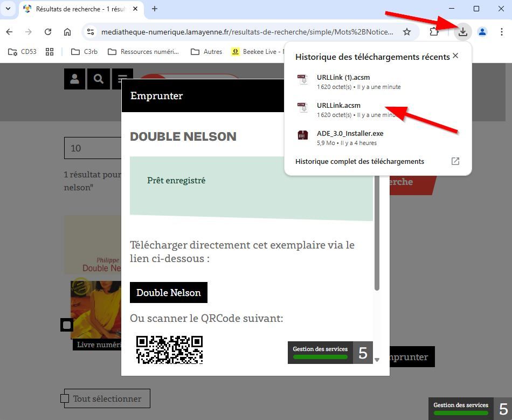Bookmark this page with star icon
Viewport: 512px width, 420px height.
click(x=407, y=32)
